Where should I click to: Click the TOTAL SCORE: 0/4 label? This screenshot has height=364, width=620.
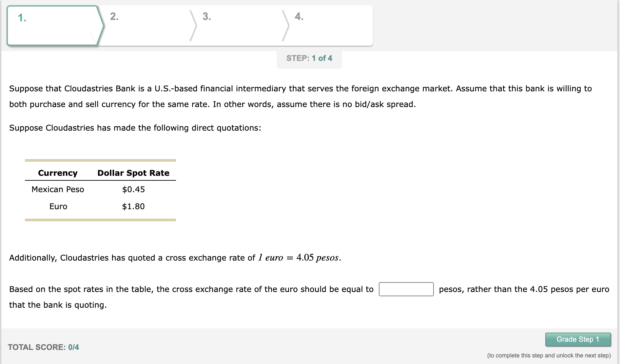click(44, 347)
